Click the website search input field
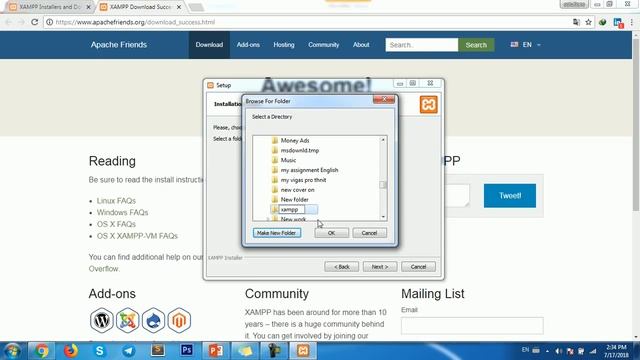The image size is (640, 360). [422, 45]
